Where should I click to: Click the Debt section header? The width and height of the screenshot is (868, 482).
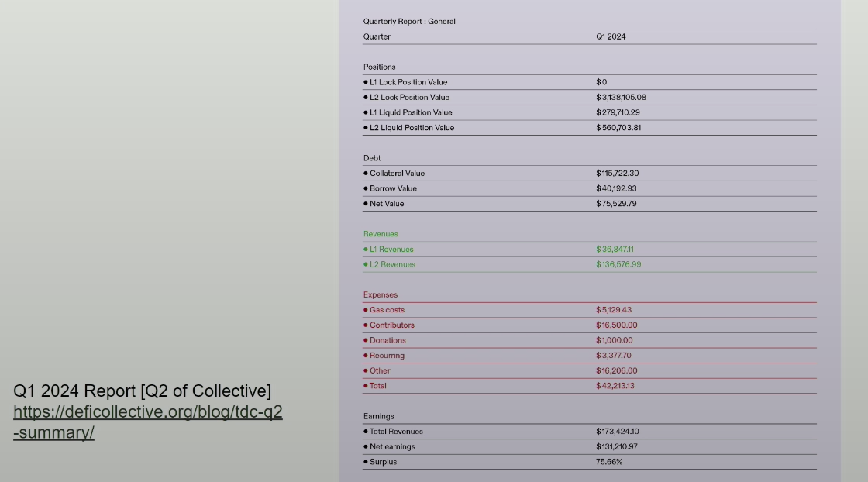372,158
